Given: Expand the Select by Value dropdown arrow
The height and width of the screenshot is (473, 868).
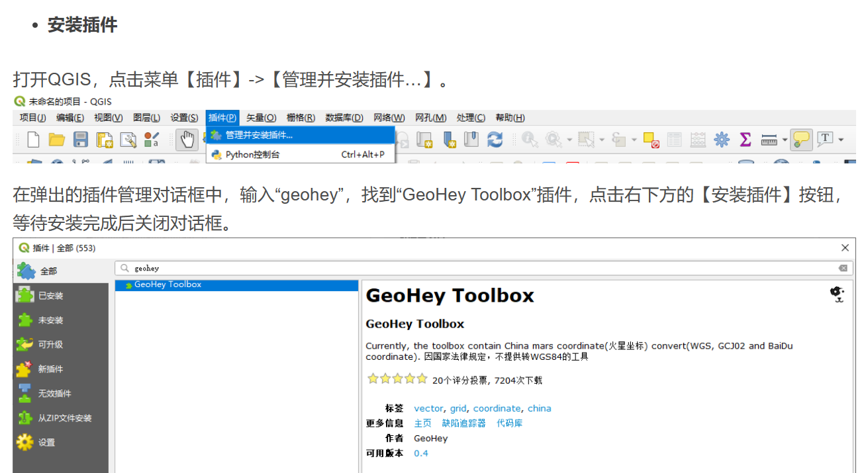Looking at the screenshot, I should 634,140.
